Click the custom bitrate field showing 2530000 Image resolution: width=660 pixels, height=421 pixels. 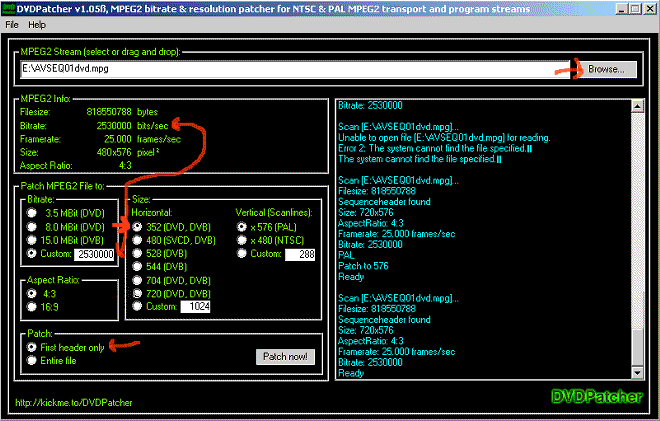click(x=94, y=254)
